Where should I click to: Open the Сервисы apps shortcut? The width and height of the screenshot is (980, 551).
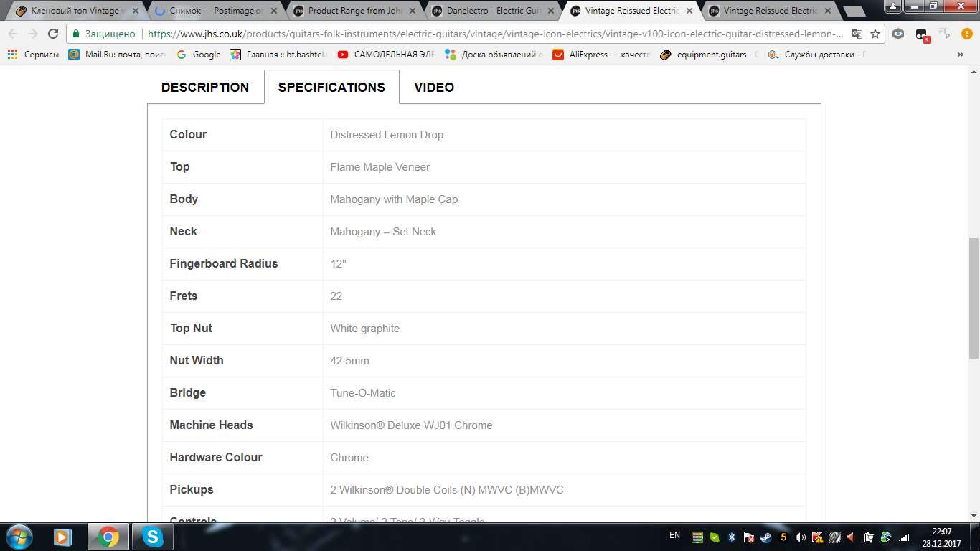click(33, 55)
